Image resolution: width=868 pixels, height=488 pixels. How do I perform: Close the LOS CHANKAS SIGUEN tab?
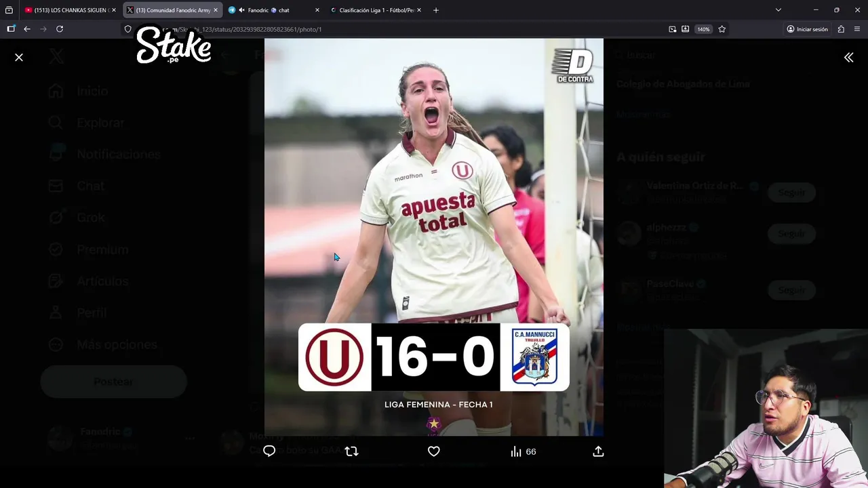click(x=114, y=10)
